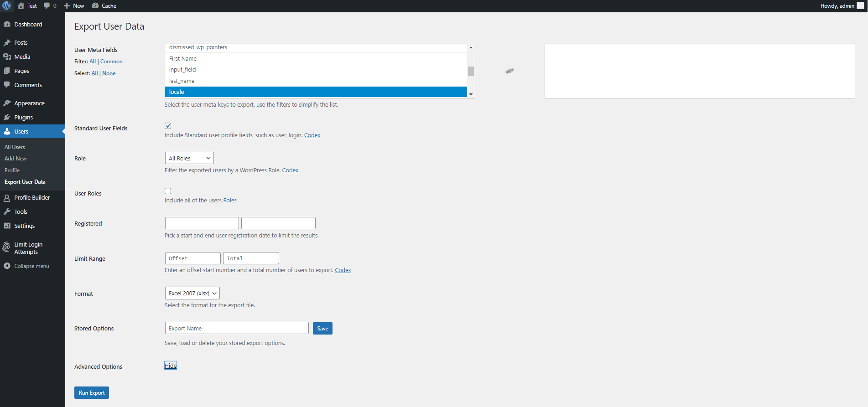The width and height of the screenshot is (868, 407).
Task: Select First Name in meta list
Action: click(x=316, y=58)
